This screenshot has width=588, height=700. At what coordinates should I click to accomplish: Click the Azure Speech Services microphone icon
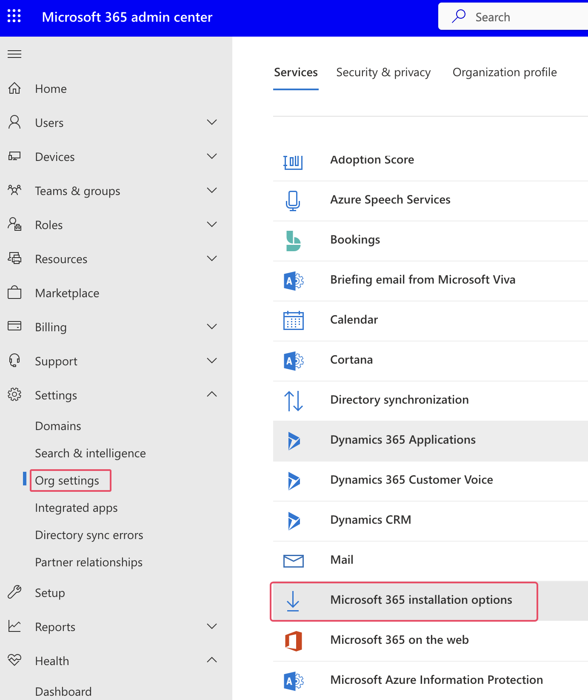pos(293,201)
